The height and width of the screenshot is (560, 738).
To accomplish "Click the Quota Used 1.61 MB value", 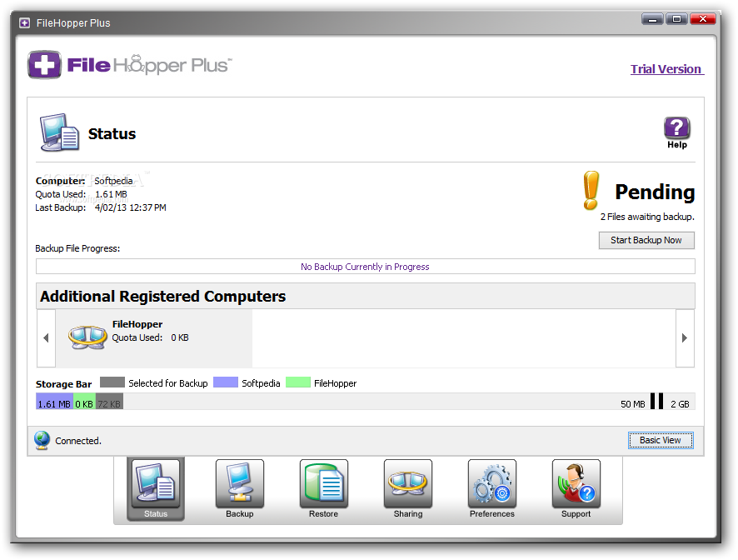I will click(x=111, y=194).
